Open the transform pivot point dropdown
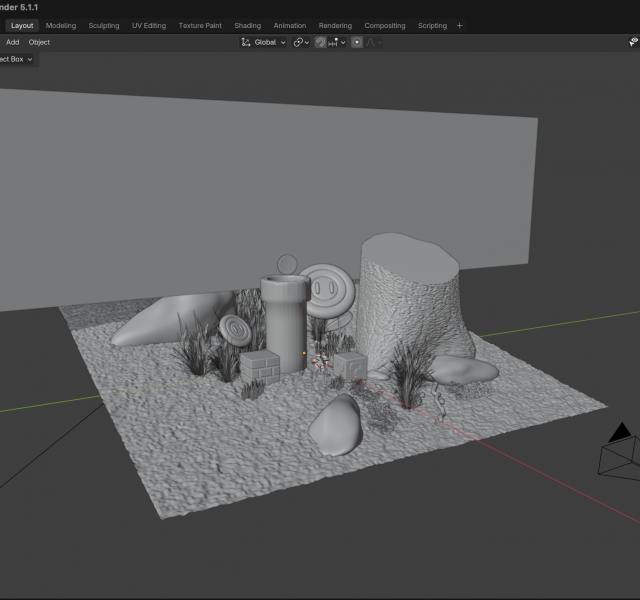The width and height of the screenshot is (640, 600). [x=302, y=42]
